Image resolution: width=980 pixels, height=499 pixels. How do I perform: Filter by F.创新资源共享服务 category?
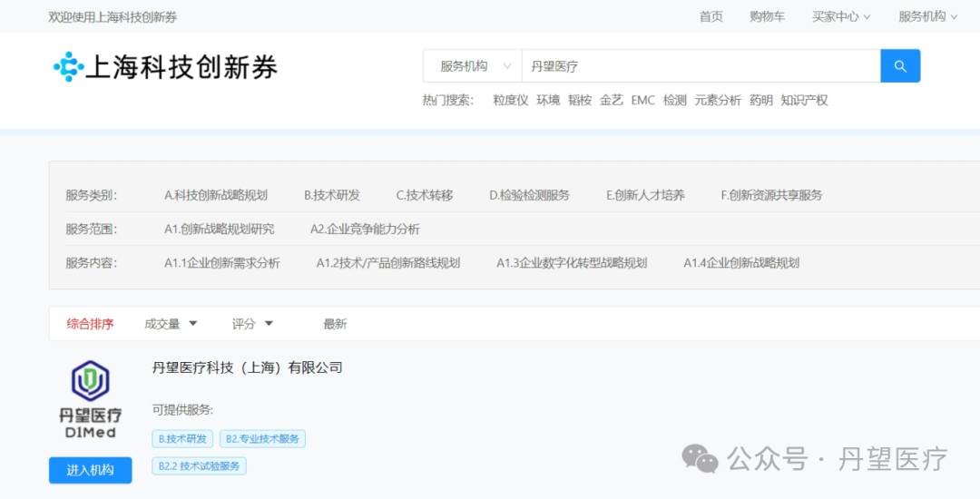click(772, 195)
